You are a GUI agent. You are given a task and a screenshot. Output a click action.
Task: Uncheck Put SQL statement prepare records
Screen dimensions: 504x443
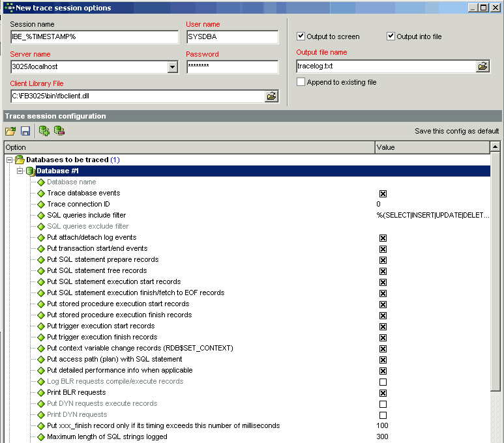coord(383,260)
